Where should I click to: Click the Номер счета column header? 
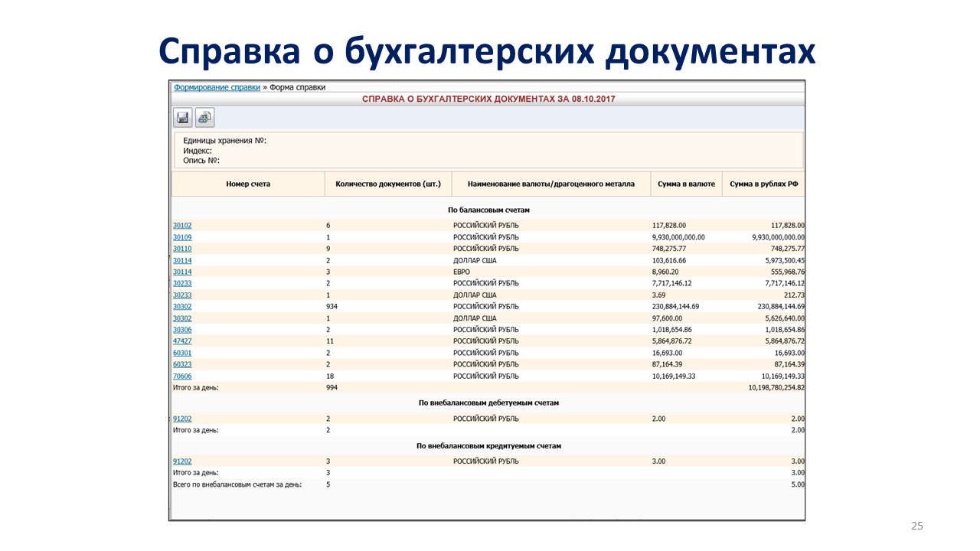pos(248,184)
